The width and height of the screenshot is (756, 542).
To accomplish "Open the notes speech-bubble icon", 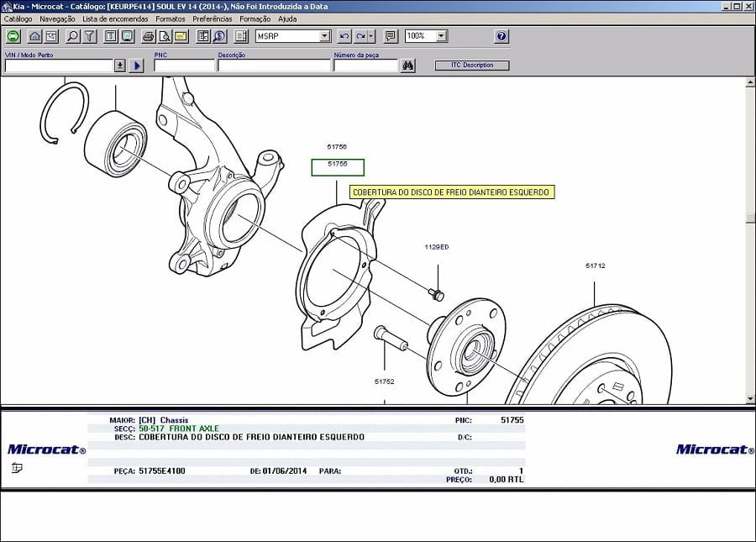I will pos(391,36).
